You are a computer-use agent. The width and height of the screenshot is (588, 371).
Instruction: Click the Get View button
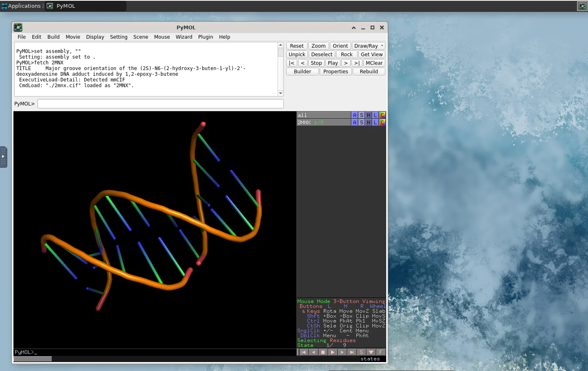point(371,55)
